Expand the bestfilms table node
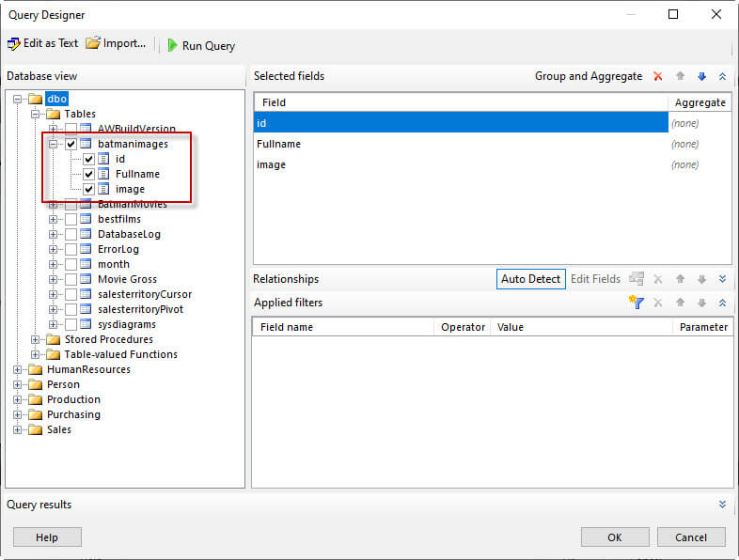This screenshot has height=560, width=739. tap(53, 219)
